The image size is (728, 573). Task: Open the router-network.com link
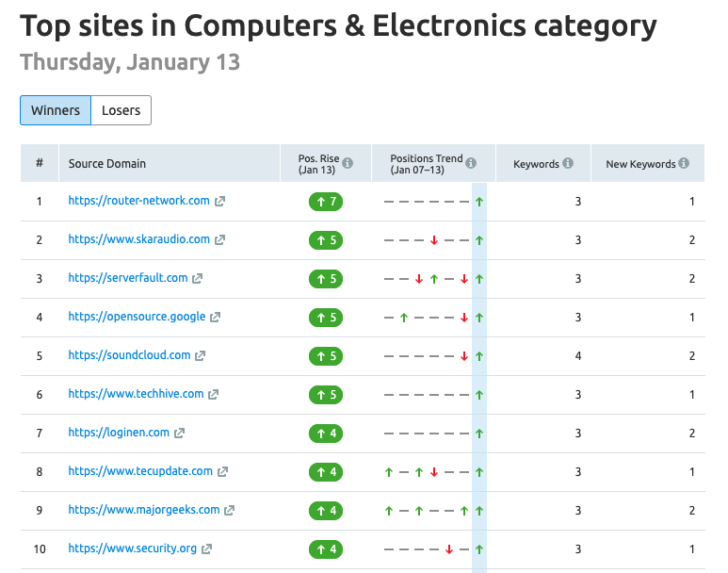pos(138,201)
